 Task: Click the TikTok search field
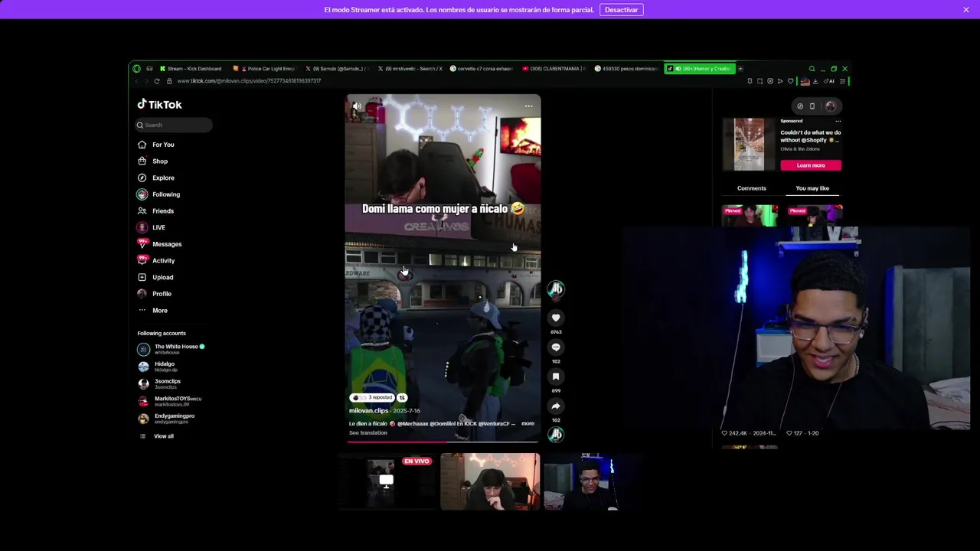[174, 125]
